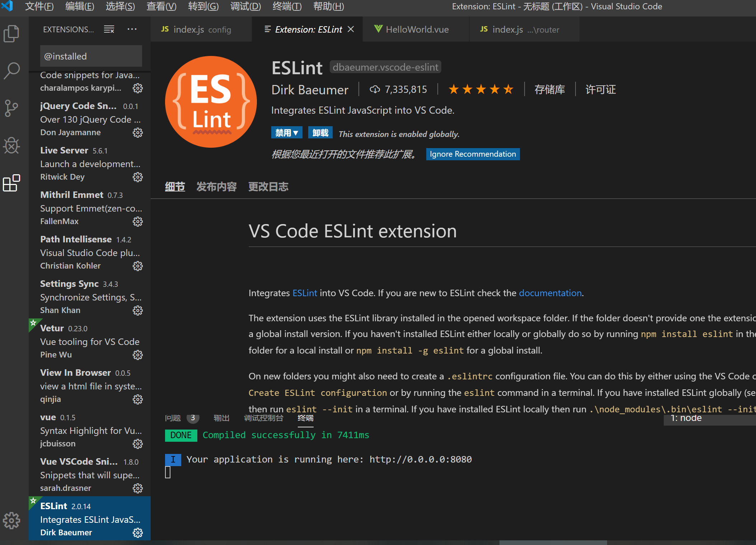Open the Manage gear in activity bar

pos(11,521)
